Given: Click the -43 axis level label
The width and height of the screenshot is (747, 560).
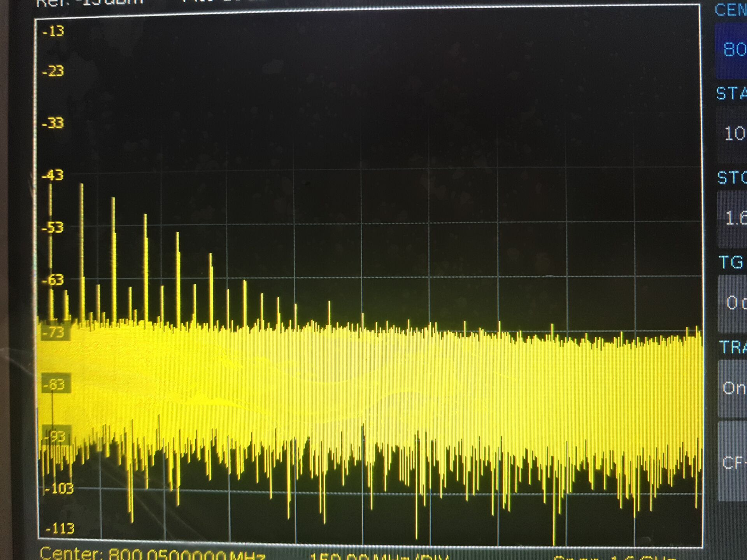Looking at the screenshot, I should [53, 175].
